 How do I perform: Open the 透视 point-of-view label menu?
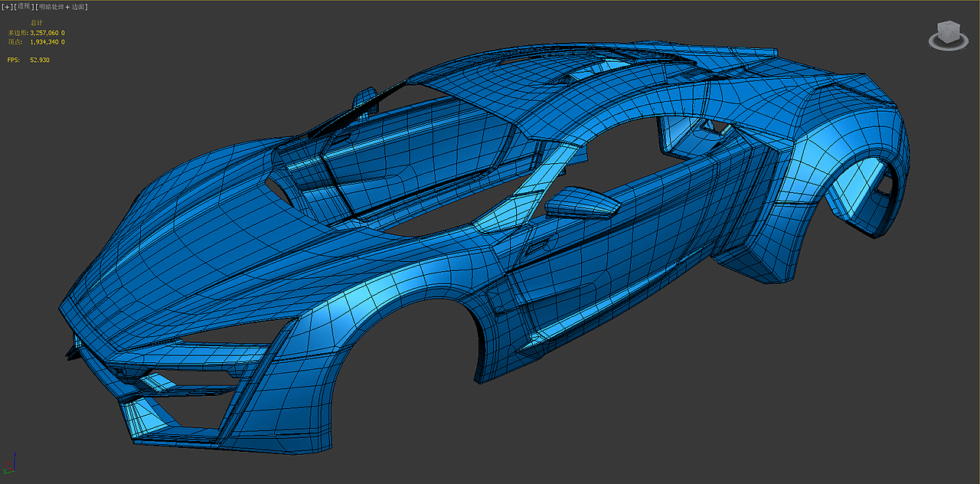pyautogui.click(x=22, y=5)
